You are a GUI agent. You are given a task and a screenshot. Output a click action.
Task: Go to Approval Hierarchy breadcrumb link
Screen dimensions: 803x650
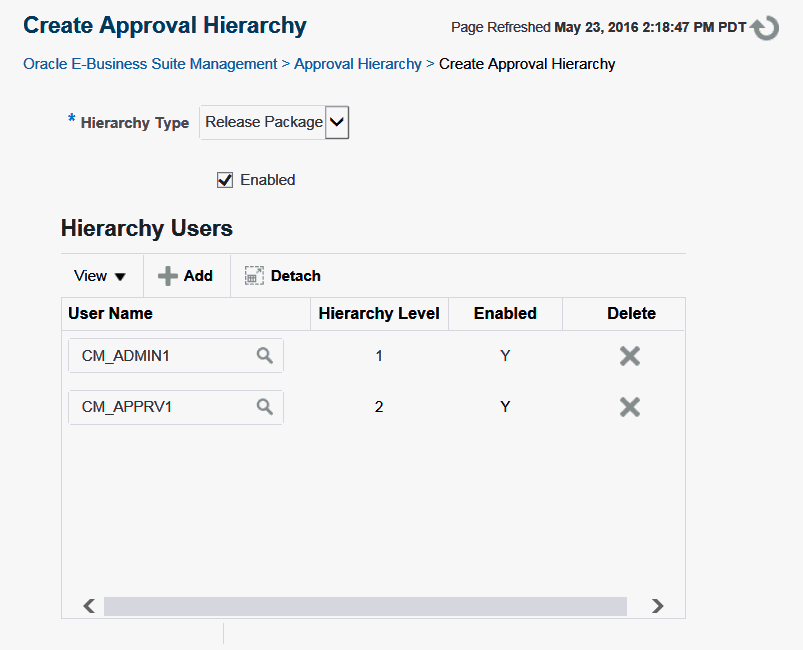click(x=358, y=64)
